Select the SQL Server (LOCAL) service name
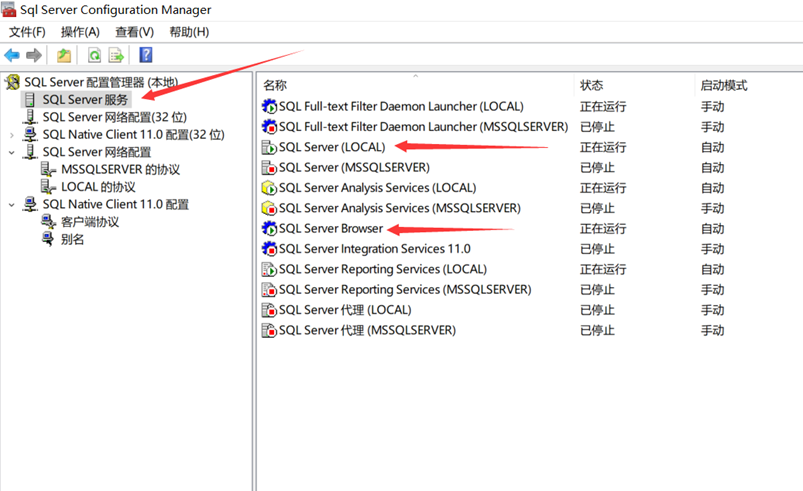803x491 pixels. tap(332, 147)
